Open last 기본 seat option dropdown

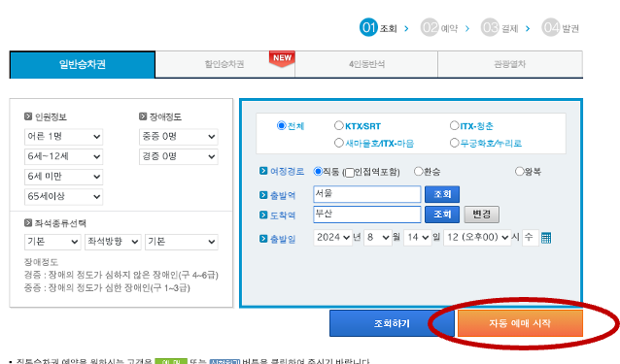click(x=182, y=242)
